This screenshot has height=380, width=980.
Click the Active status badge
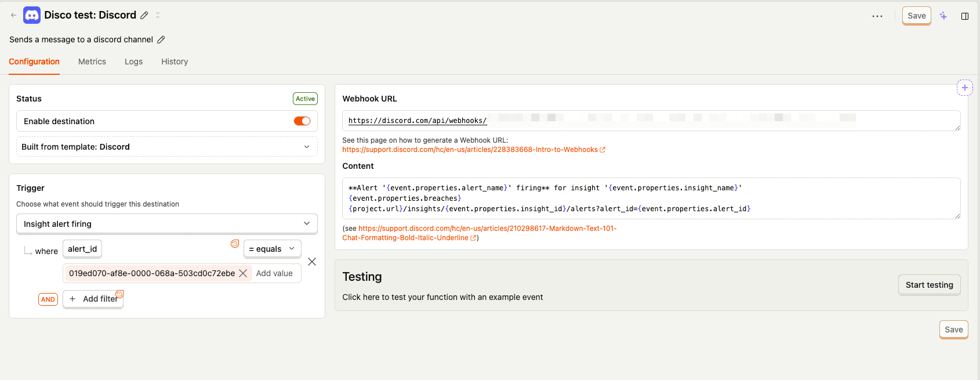tap(305, 99)
